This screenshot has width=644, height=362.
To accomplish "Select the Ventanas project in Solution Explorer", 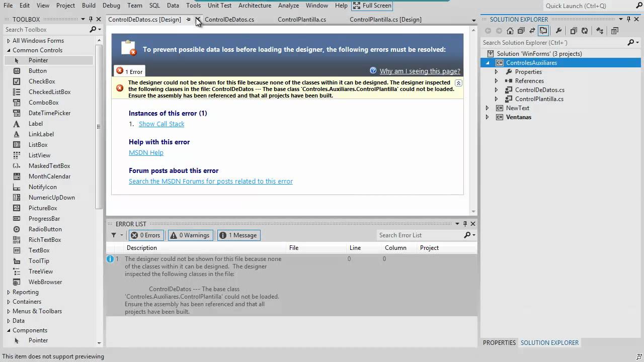I will (x=519, y=117).
